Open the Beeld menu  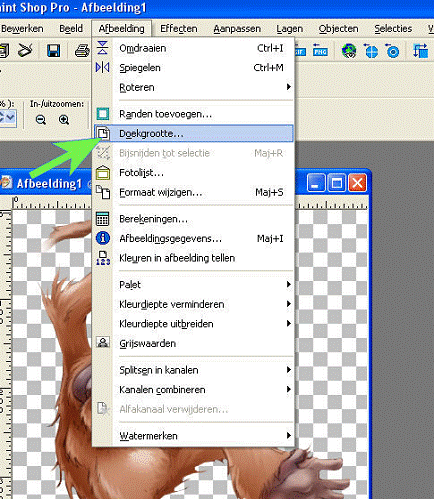71,29
